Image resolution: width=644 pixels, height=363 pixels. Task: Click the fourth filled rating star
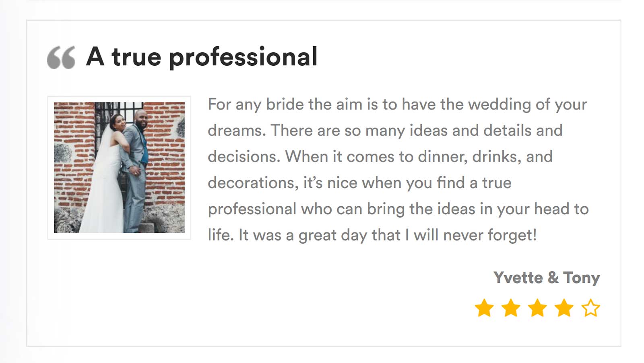564,308
